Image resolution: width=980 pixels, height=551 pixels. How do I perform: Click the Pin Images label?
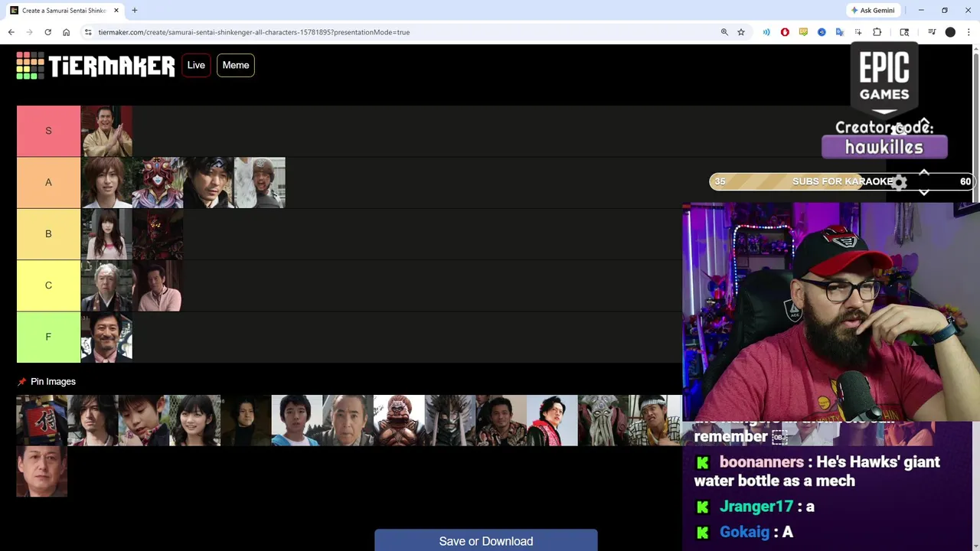click(53, 381)
